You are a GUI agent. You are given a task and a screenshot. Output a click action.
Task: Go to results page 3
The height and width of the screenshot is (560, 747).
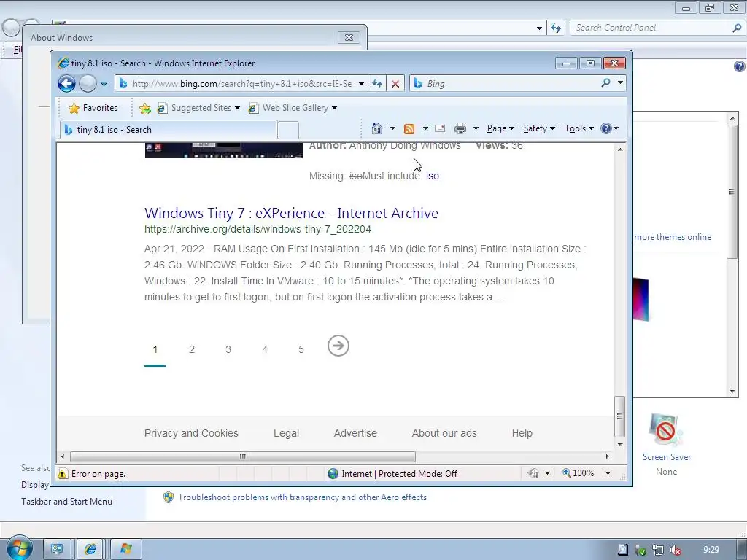[x=228, y=349]
